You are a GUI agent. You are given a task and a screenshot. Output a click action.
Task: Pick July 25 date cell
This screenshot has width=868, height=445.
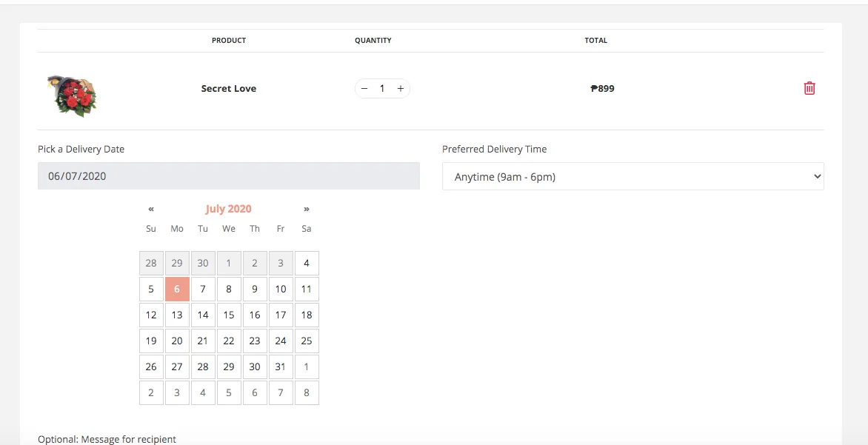point(307,341)
